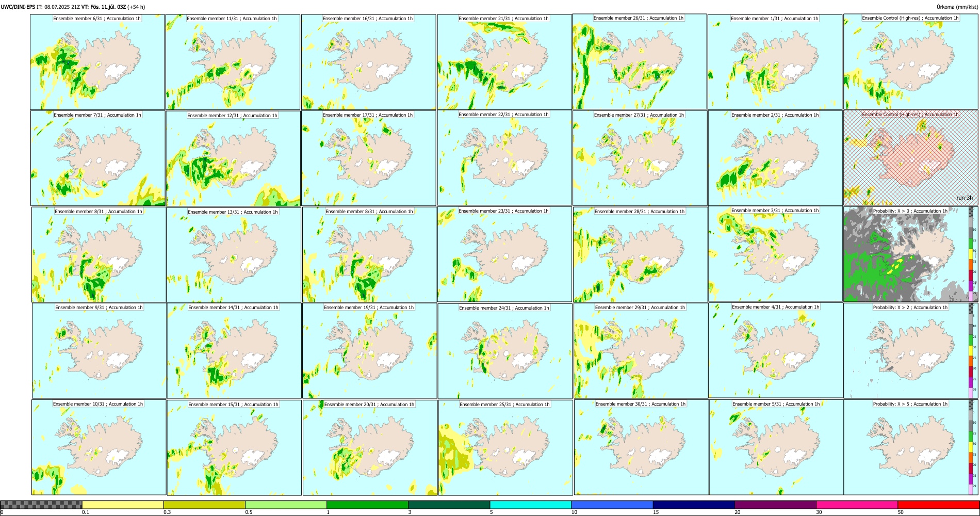Click the hatched run-3h Ensemble Control map

[911, 158]
